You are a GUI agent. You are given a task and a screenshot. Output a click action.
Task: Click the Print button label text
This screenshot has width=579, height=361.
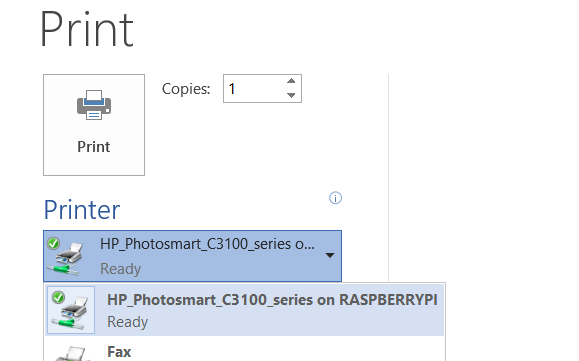[x=94, y=147]
